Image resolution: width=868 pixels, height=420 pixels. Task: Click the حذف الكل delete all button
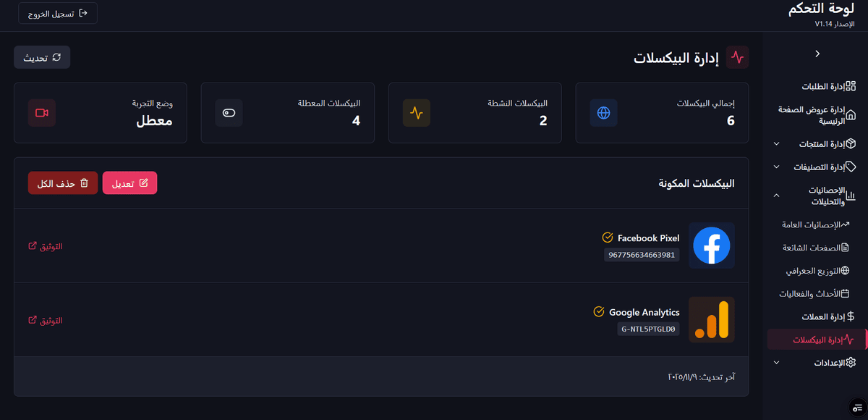(63, 183)
